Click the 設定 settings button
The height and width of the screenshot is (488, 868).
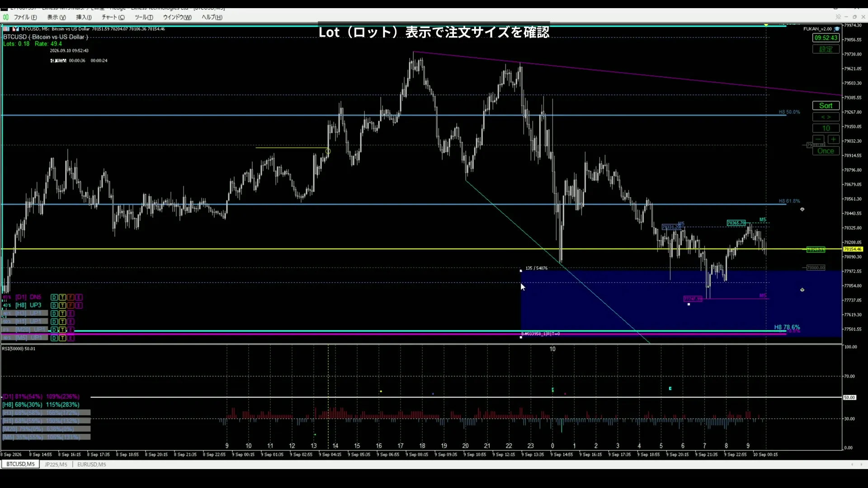pos(826,49)
